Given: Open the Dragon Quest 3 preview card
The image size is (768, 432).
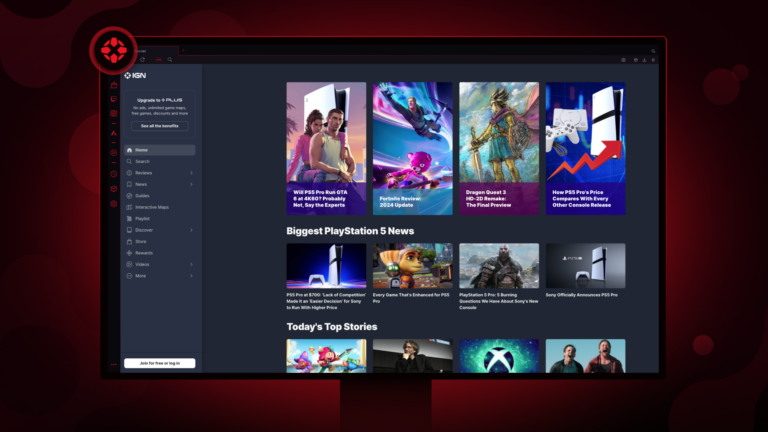Looking at the screenshot, I should coord(499,148).
